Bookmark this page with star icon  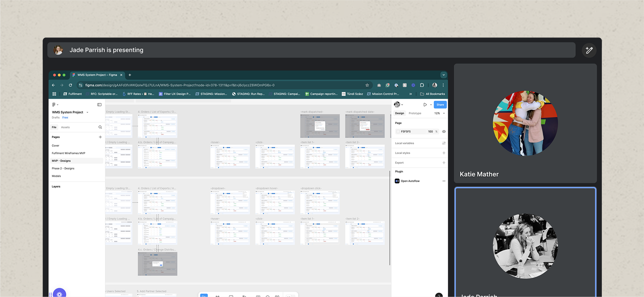click(x=367, y=85)
